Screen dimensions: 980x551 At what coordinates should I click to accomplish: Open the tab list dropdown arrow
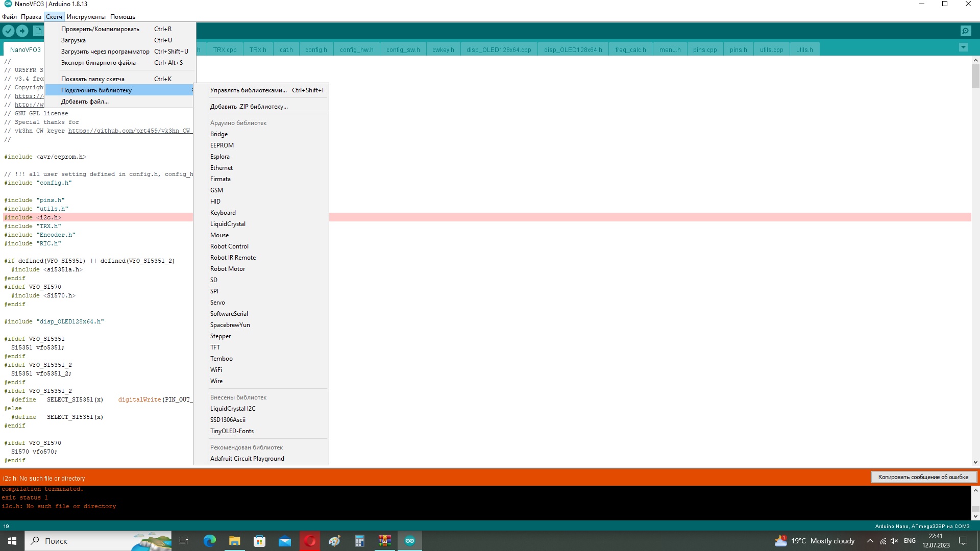point(963,47)
